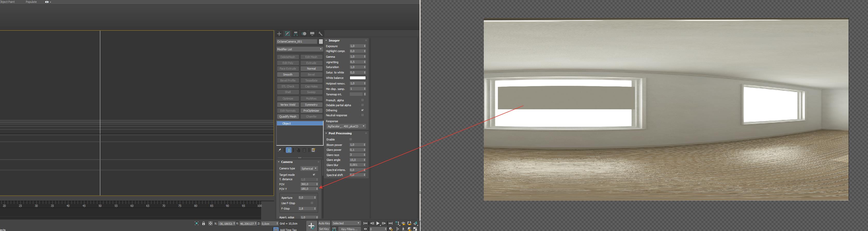The image size is (868, 231).
Task: Click the Orbit viewport navigation icon
Action: coord(409,229)
